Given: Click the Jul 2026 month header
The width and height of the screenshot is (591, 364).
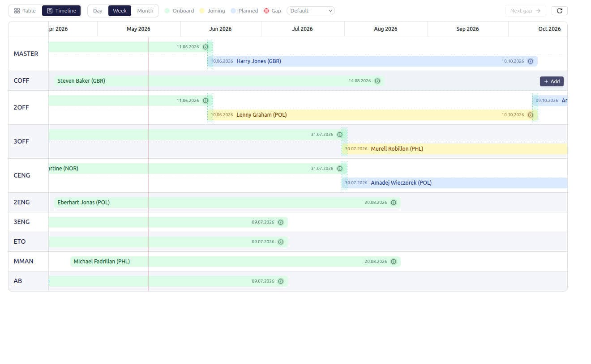Looking at the screenshot, I should tap(303, 29).
